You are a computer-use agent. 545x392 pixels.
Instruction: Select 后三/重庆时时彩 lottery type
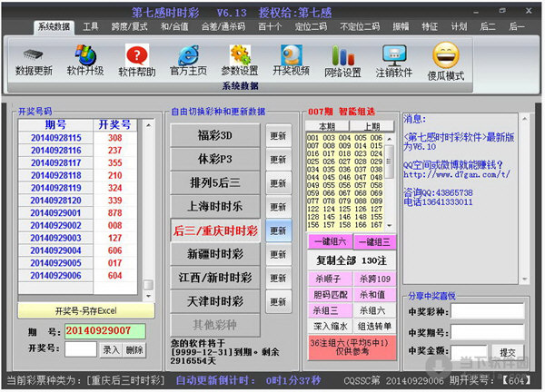click(214, 230)
